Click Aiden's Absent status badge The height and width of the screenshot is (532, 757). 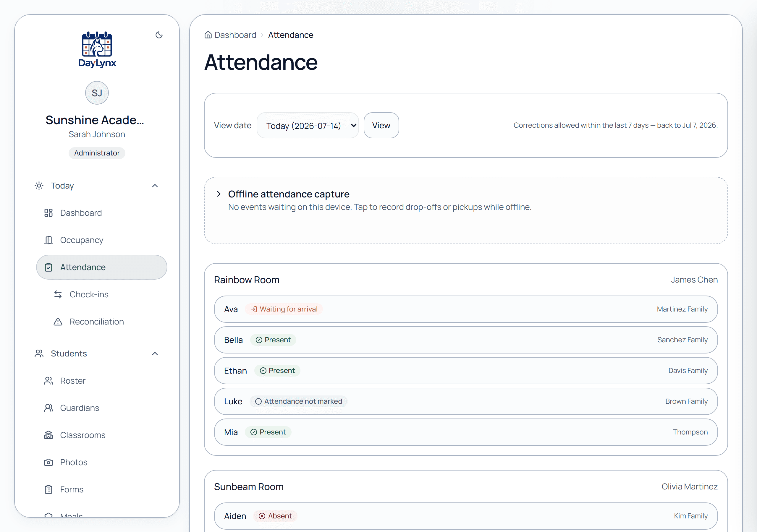(x=275, y=516)
